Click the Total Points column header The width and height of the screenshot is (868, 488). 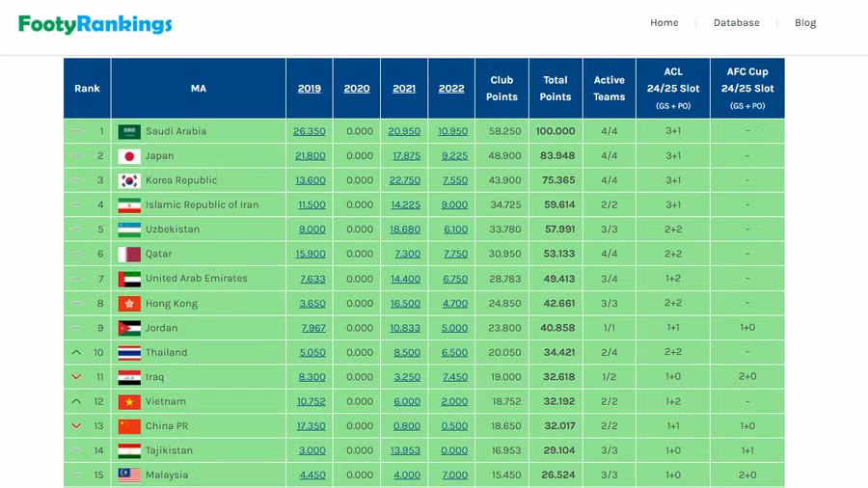(556, 89)
